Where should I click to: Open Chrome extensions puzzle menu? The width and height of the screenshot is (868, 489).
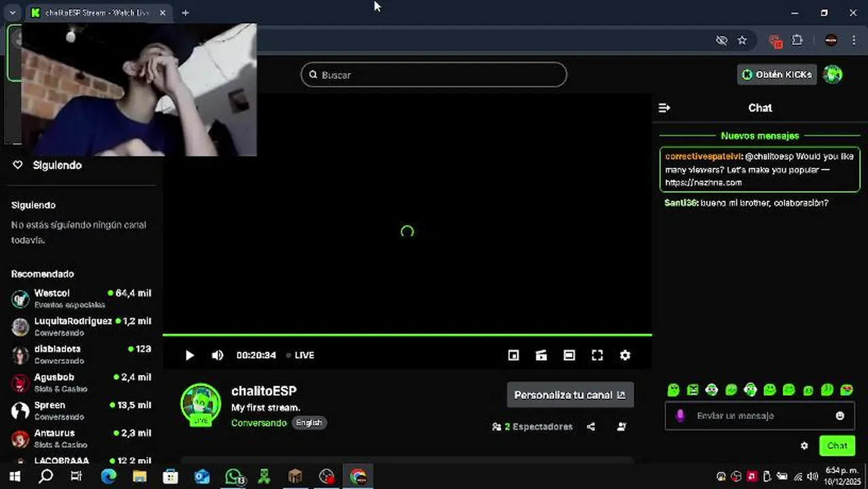(797, 41)
